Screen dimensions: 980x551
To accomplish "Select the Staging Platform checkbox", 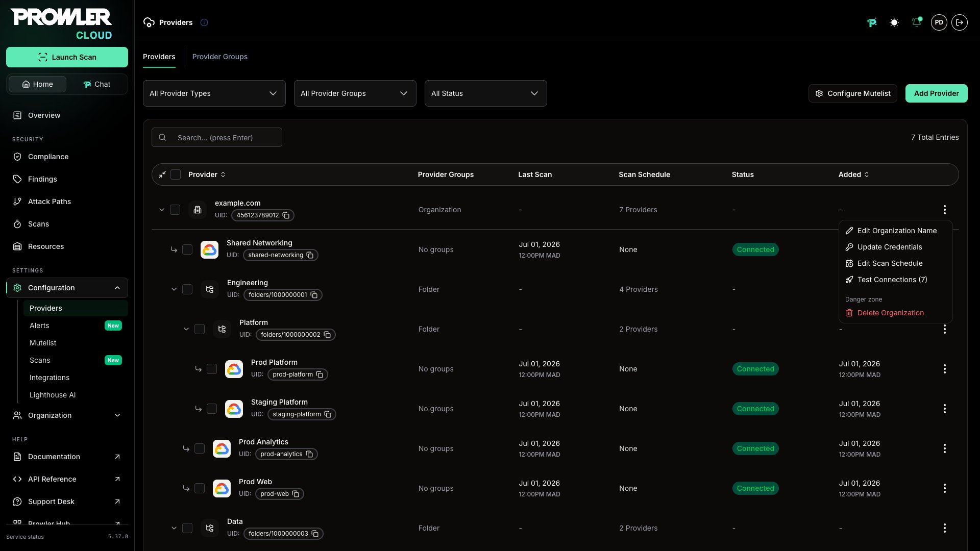I will coord(212,409).
